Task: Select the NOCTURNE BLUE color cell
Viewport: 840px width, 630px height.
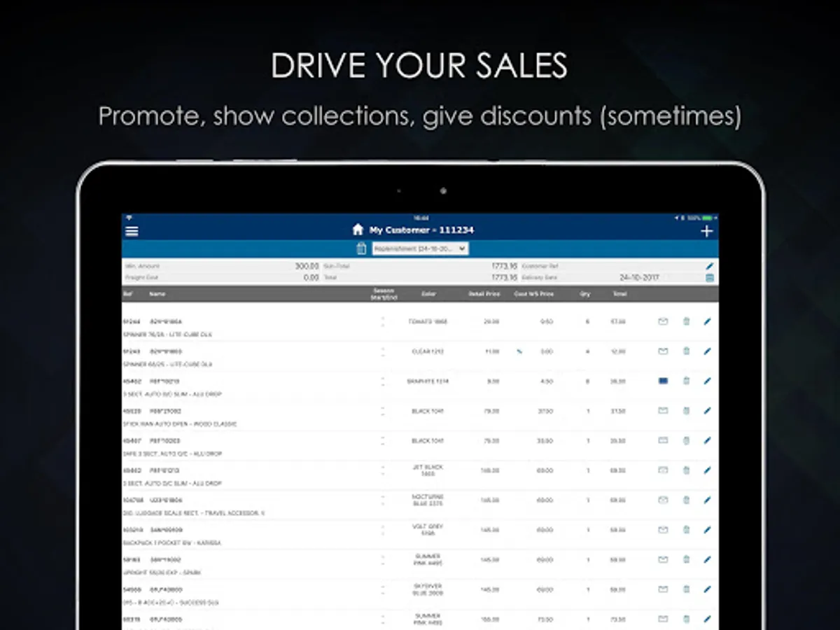Action: [428, 500]
